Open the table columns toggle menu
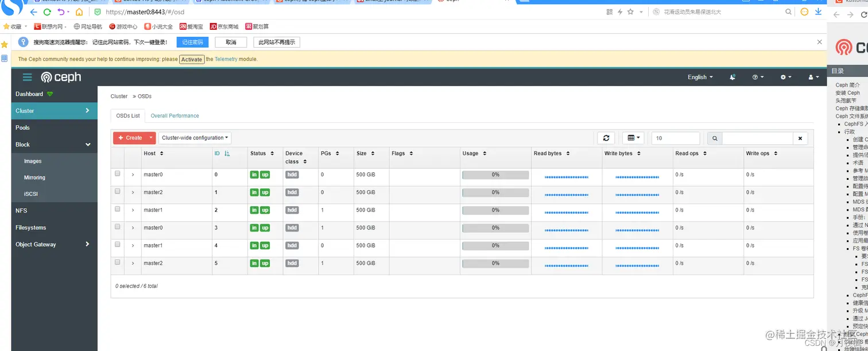868x351 pixels. pos(634,138)
